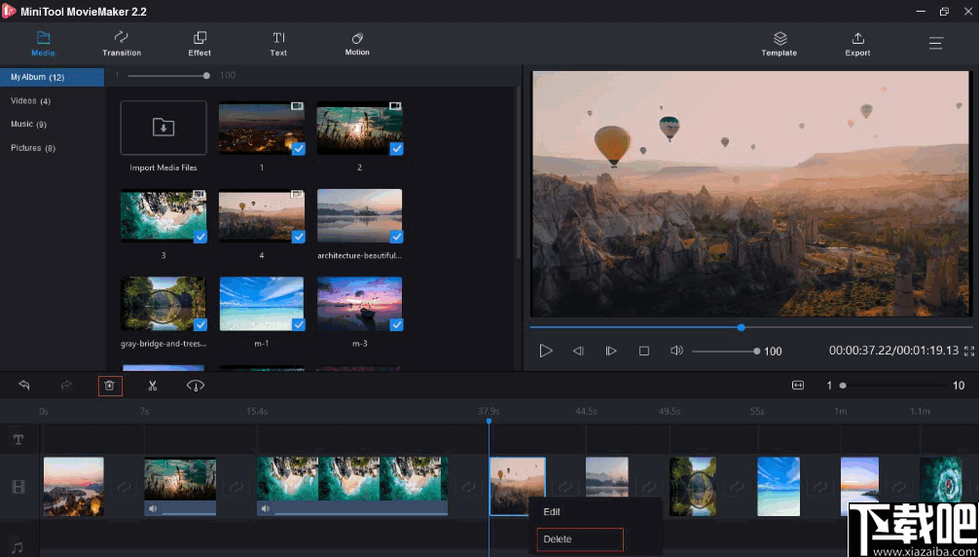This screenshot has height=557, width=980.
Task: Choose Delete from context menu
Action: click(x=580, y=538)
